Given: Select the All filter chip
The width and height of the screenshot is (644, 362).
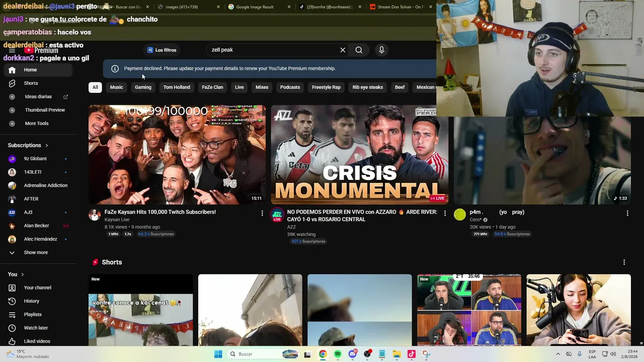Looking at the screenshot, I should (x=95, y=87).
